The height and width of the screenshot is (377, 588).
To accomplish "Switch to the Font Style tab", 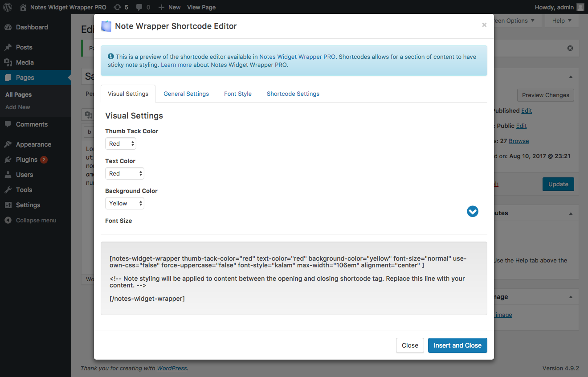I will tap(238, 94).
